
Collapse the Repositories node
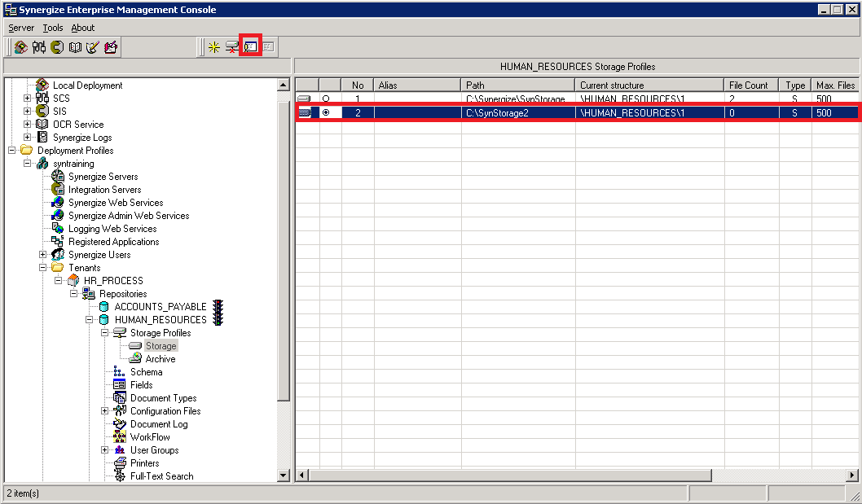73,293
